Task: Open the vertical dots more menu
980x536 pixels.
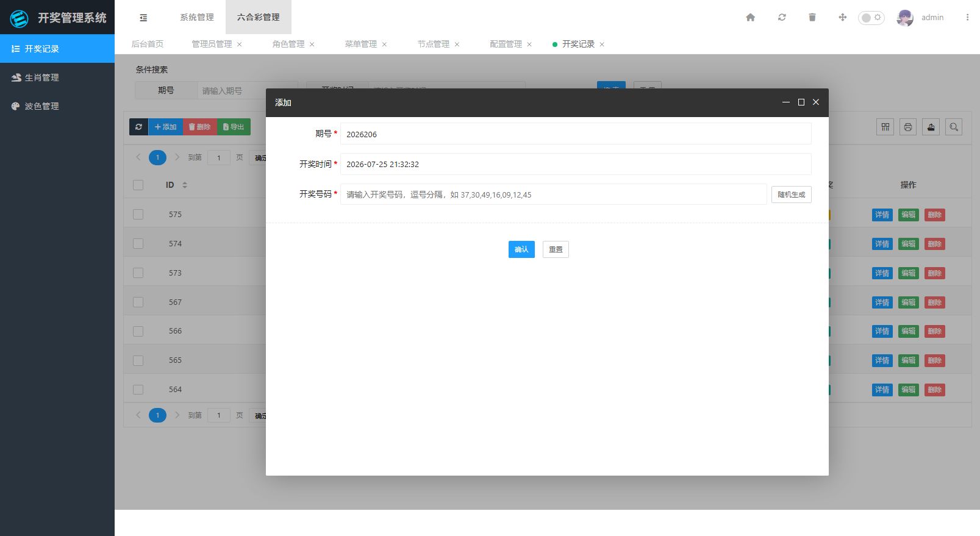Action: (x=967, y=17)
